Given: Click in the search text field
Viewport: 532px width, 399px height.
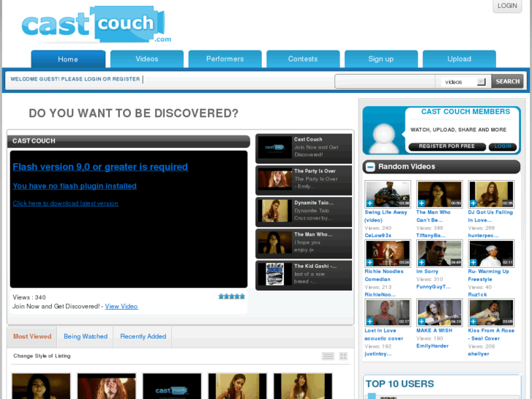Looking at the screenshot, I should [385, 81].
